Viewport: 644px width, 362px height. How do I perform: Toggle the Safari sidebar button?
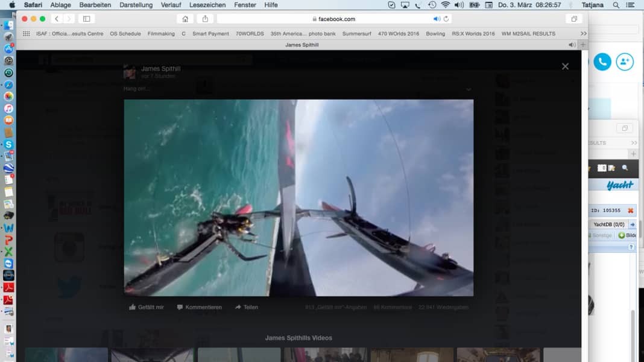pos(87,19)
